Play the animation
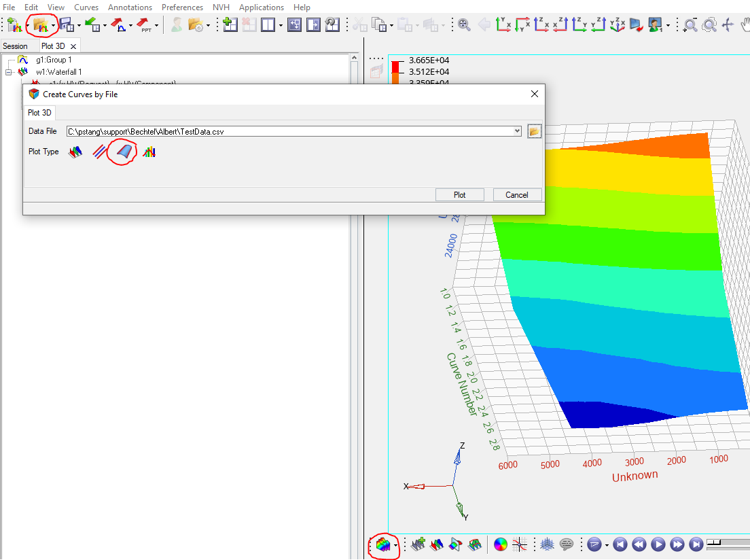The width and height of the screenshot is (750, 560). [x=658, y=544]
